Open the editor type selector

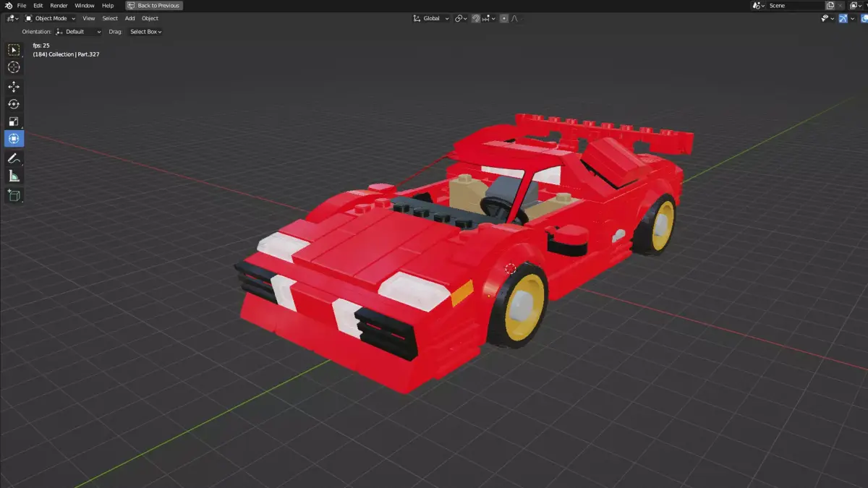tap(12, 18)
